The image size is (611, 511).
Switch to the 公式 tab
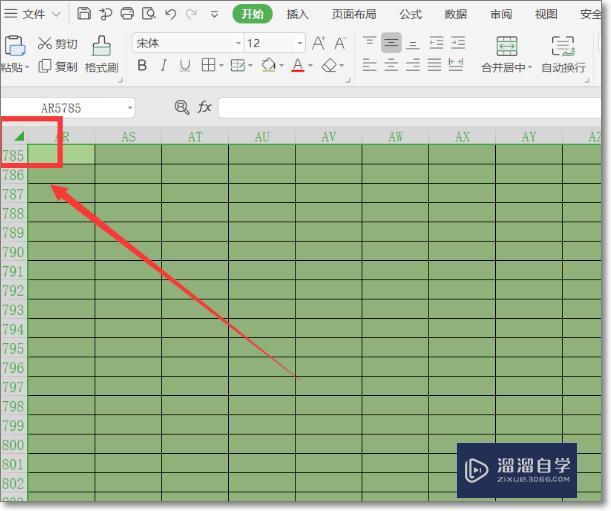(x=410, y=14)
